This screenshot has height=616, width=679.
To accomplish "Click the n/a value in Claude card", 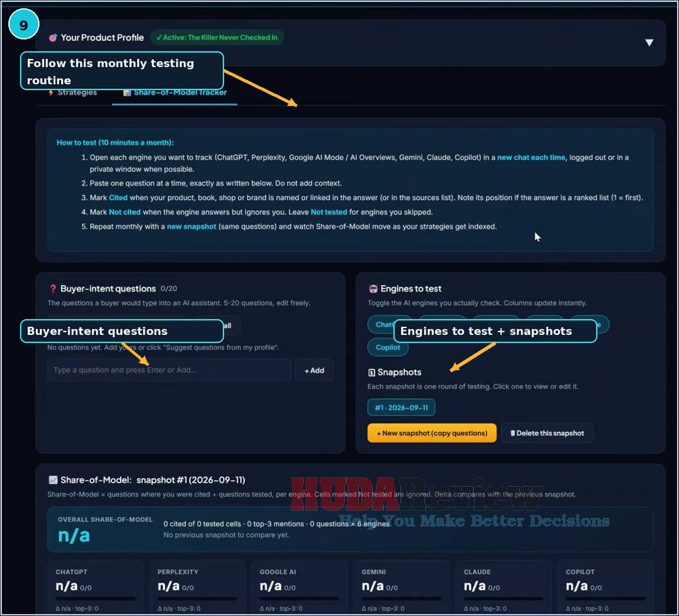I will (x=475, y=587).
